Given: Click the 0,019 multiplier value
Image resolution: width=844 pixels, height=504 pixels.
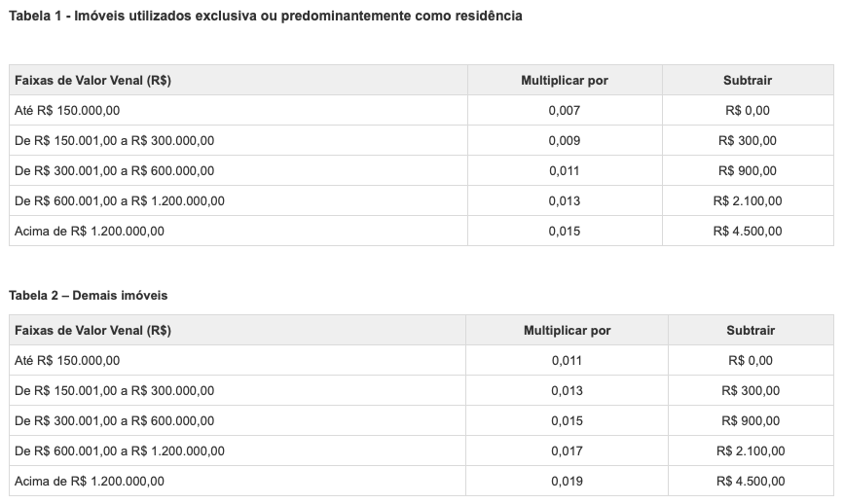Looking at the screenshot, I should [x=567, y=481].
